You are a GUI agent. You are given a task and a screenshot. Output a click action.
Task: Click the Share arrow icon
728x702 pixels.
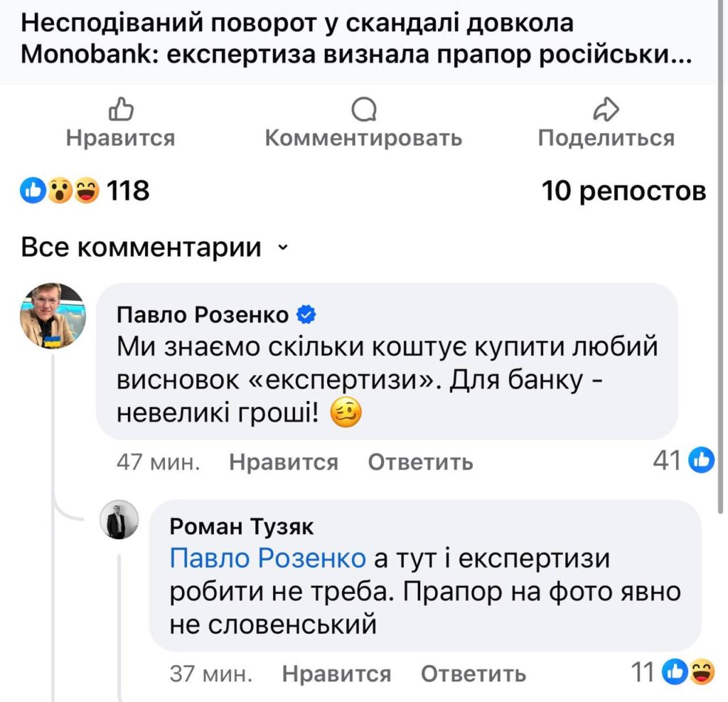[x=606, y=110]
